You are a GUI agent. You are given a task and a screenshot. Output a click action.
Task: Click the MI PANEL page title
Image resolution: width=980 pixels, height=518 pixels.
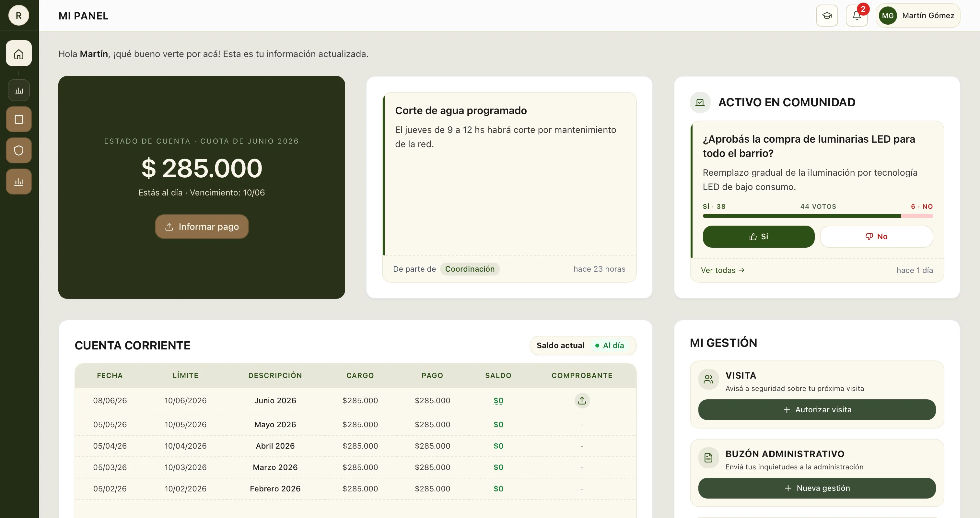(83, 16)
